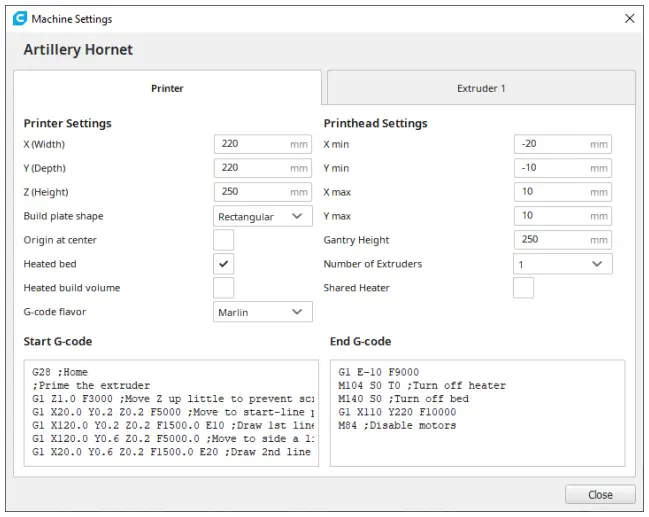Screen dimensions: 649x517
Task: Enable the Heated build volume checkbox
Action: tap(224, 288)
